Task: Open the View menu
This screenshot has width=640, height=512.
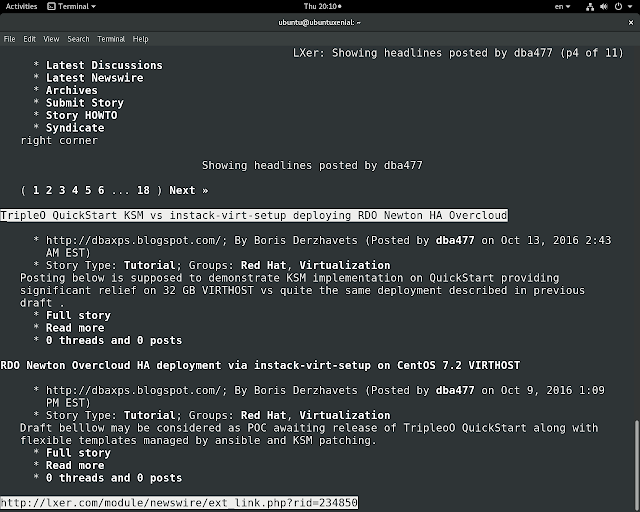Action: (x=51, y=39)
